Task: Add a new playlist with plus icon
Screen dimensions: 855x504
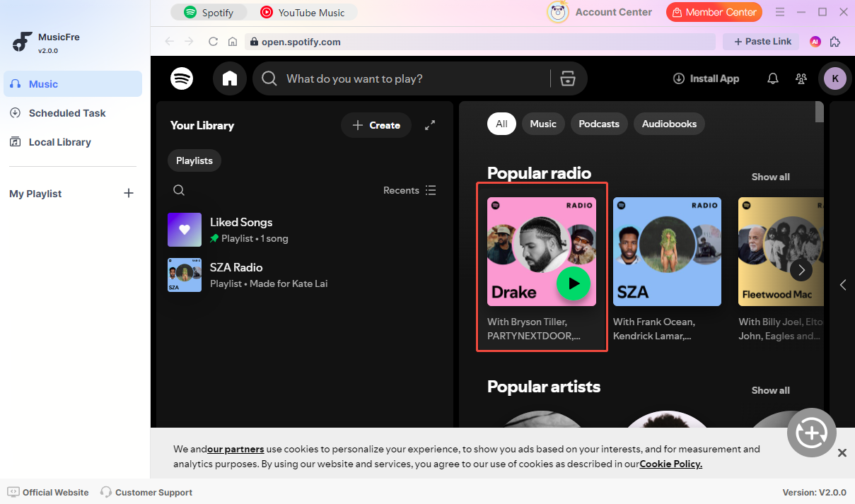Action: [x=129, y=193]
